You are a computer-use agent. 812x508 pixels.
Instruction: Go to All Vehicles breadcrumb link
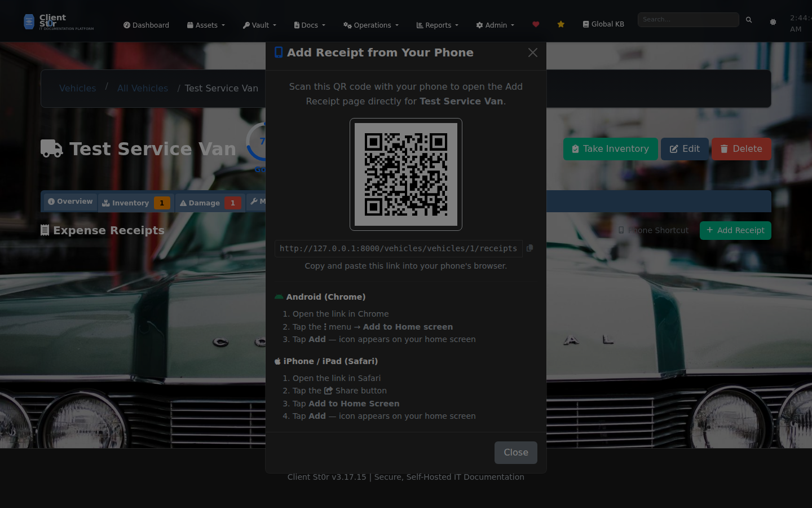[143, 88]
